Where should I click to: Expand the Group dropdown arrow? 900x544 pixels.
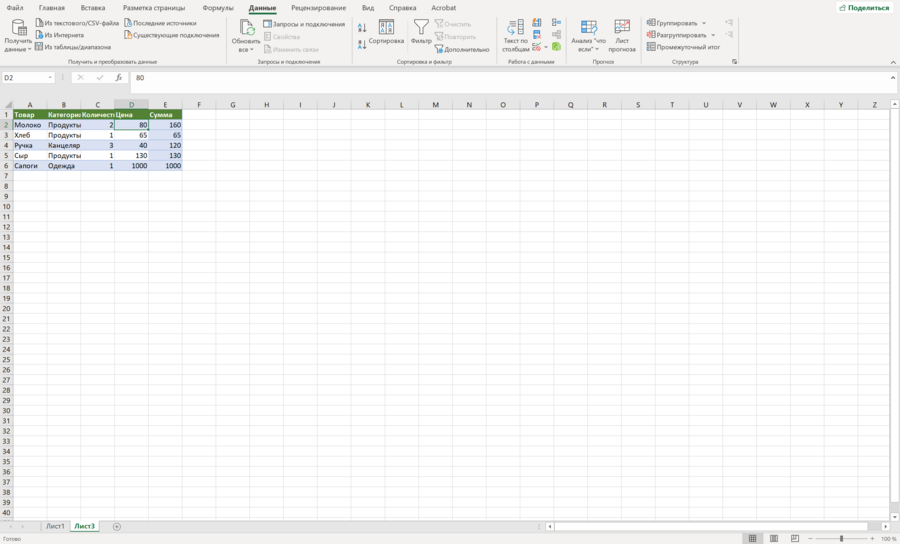click(x=704, y=23)
